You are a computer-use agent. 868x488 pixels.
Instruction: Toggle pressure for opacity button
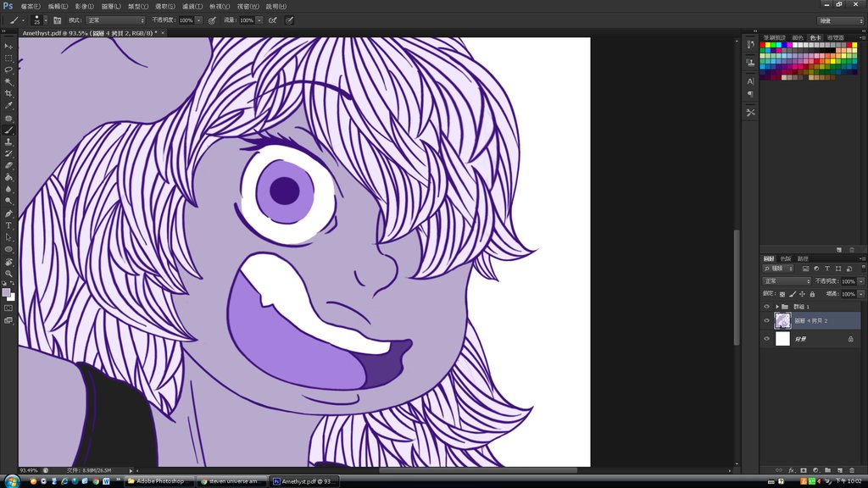(x=212, y=20)
